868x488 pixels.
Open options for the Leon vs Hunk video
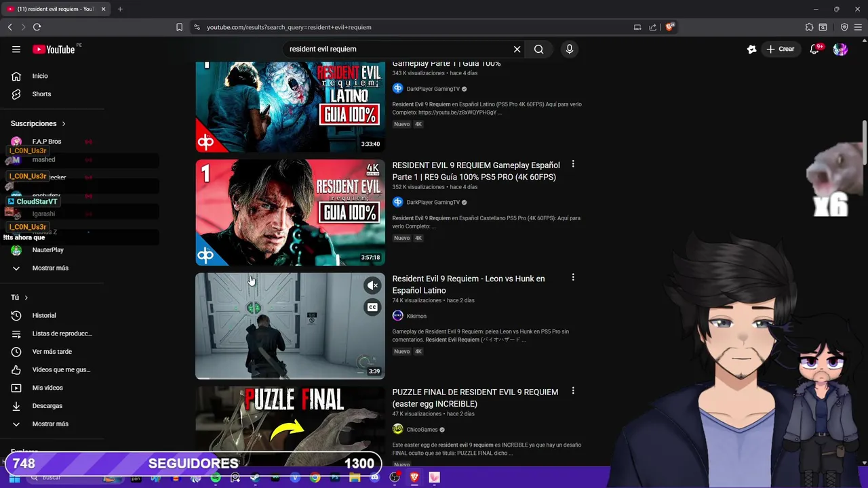[573, 277]
